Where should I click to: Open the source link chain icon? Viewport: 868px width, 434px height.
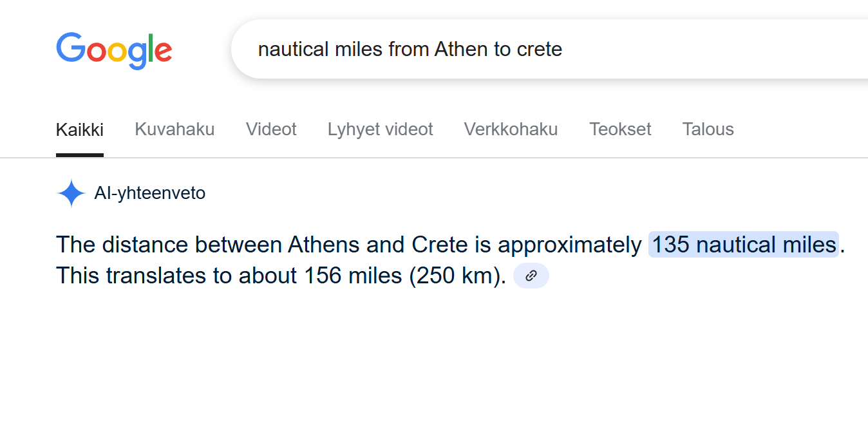tap(531, 276)
